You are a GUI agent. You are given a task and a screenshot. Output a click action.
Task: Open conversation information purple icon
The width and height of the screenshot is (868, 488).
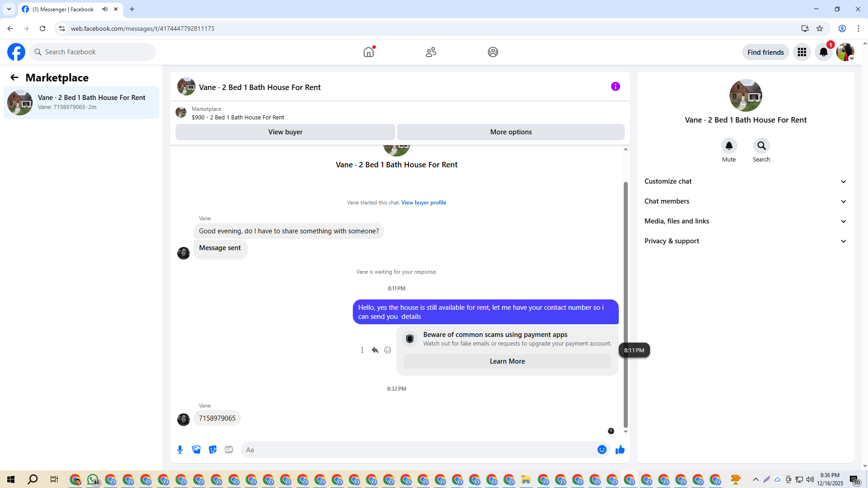coord(616,86)
